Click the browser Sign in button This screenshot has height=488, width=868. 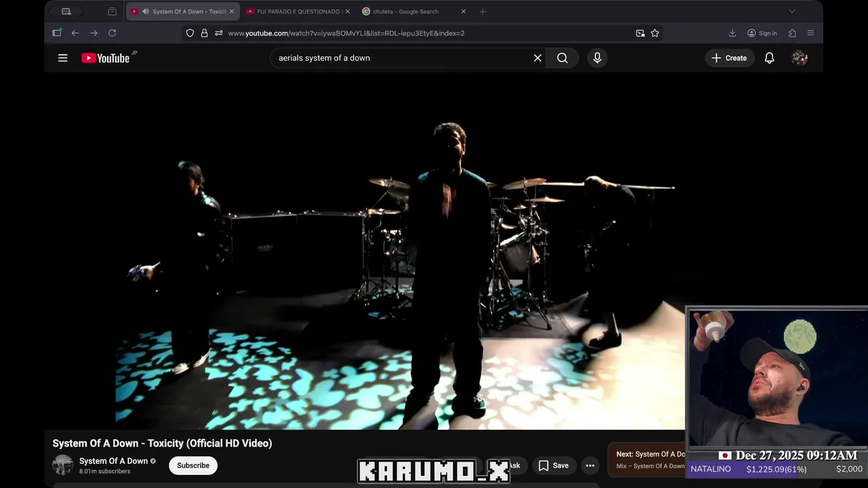(762, 33)
